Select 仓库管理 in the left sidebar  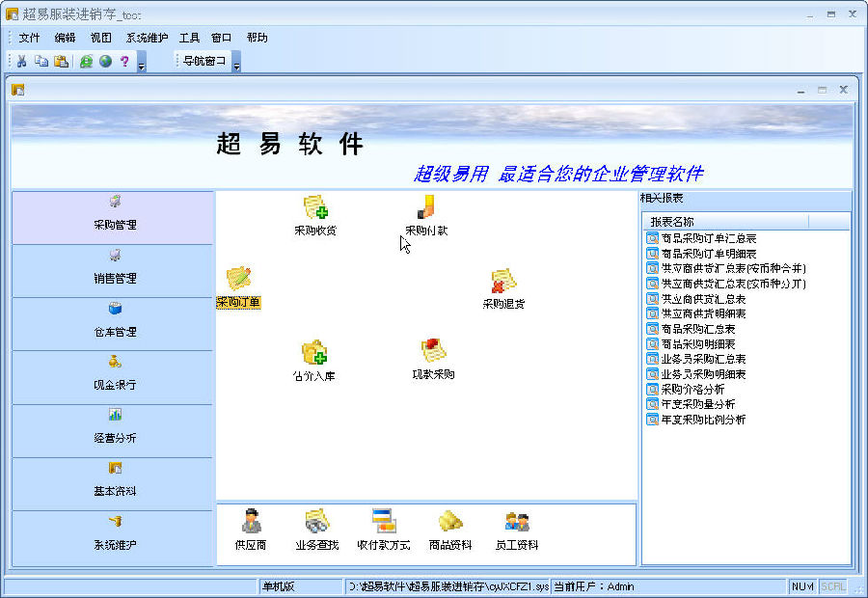tap(114, 323)
